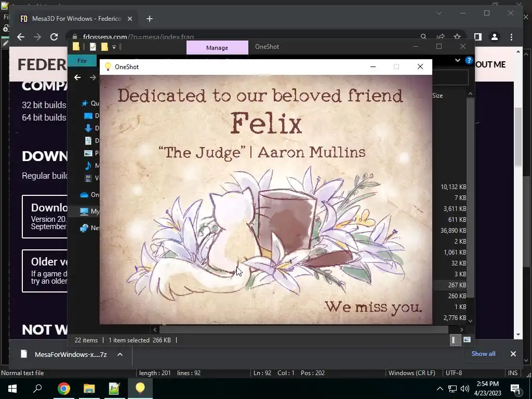Click Explorer horizontal scrollbar right arrow

461,329
